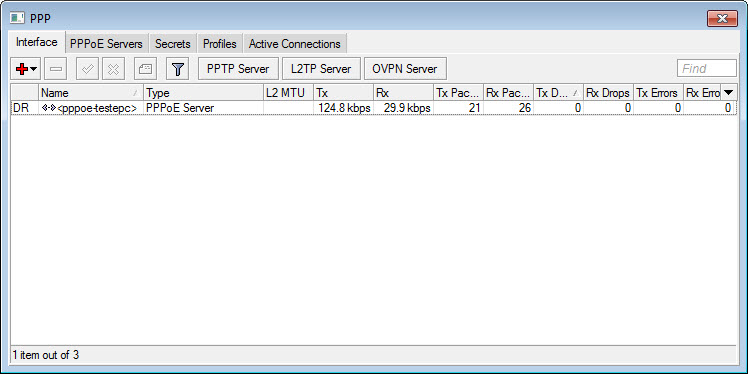Viewport: 748px width, 374px height.
Task: Click the Rx column header
Action: (x=403, y=93)
